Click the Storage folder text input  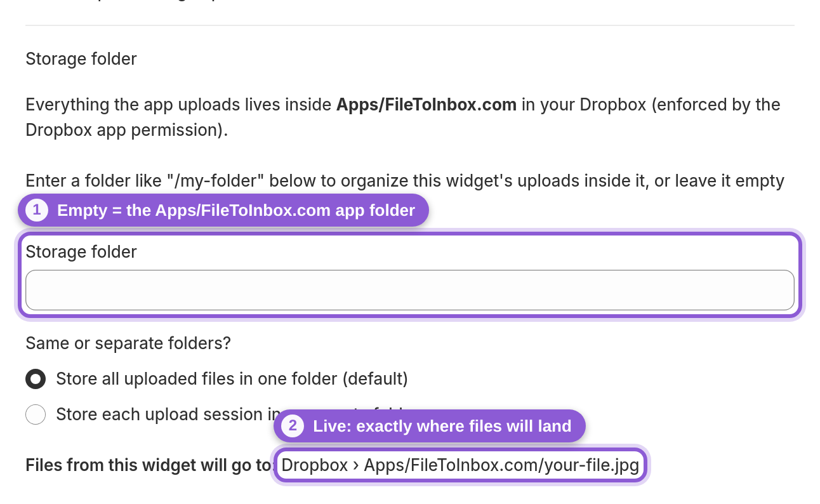point(409,290)
